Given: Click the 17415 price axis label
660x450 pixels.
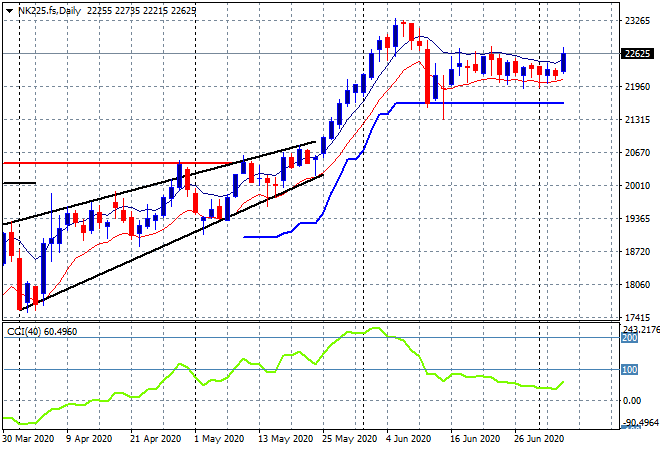Looking at the screenshot, I should [x=637, y=317].
